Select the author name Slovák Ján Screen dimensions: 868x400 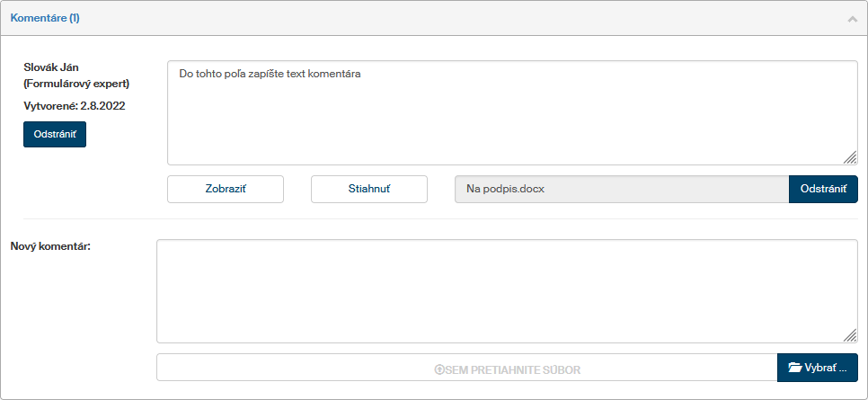point(52,67)
